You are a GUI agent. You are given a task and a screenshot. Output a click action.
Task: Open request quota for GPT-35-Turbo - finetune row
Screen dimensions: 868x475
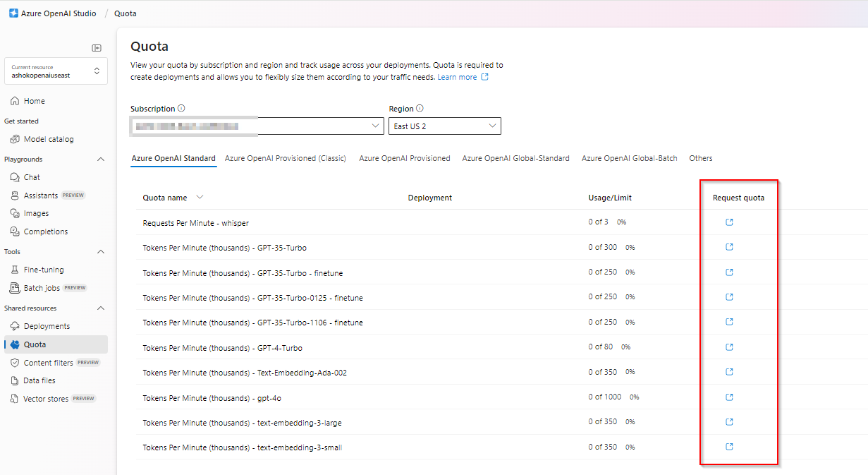[x=729, y=272]
